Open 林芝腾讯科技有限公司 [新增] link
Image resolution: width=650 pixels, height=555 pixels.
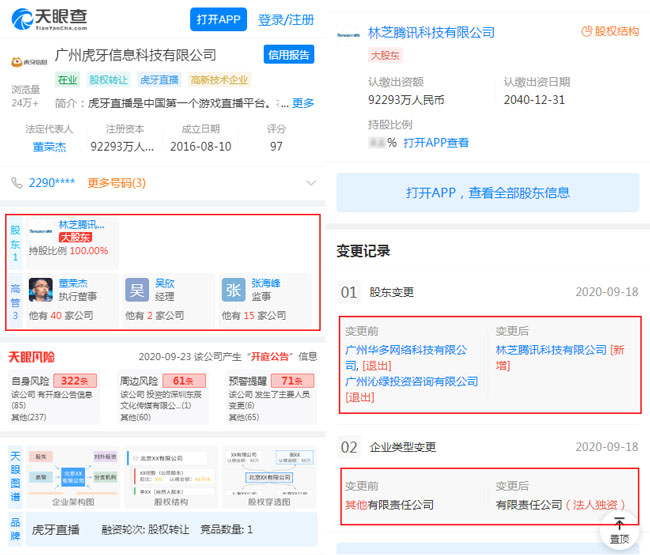click(x=551, y=350)
